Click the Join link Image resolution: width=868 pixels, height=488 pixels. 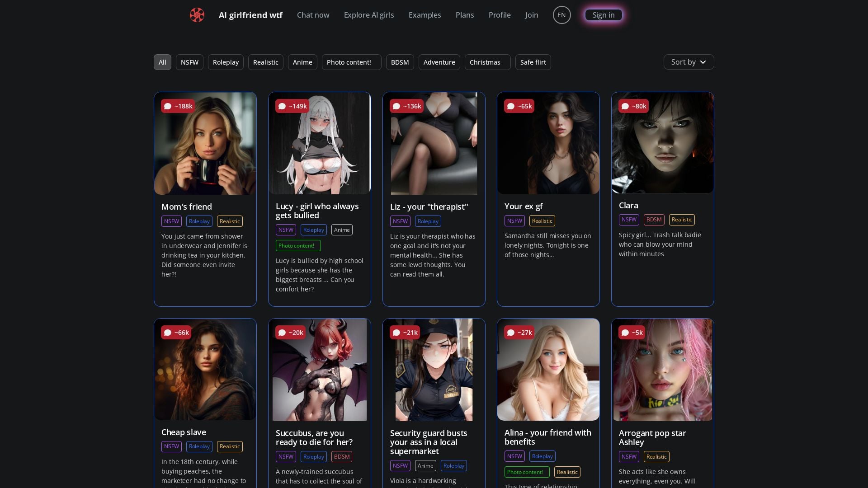point(531,15)
